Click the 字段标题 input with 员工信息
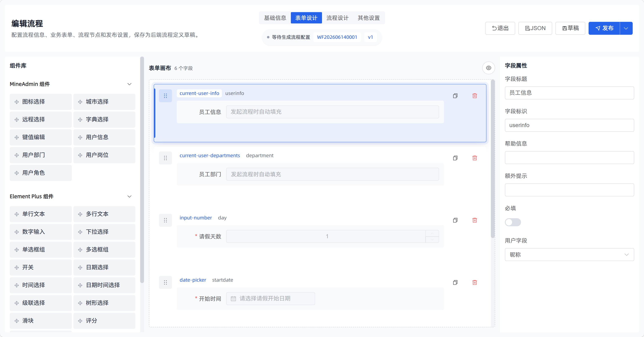 (x=569, y=93)
